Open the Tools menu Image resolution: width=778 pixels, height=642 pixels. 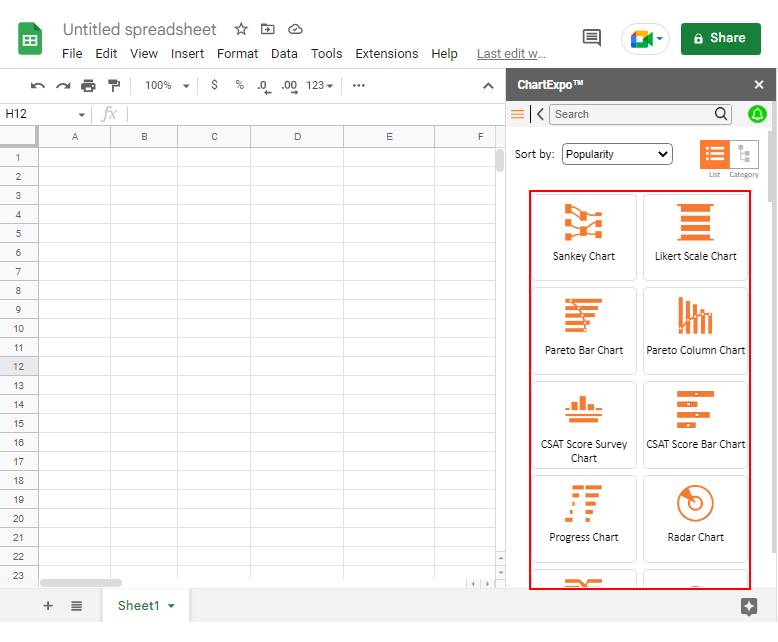click(x=326, y=54)
